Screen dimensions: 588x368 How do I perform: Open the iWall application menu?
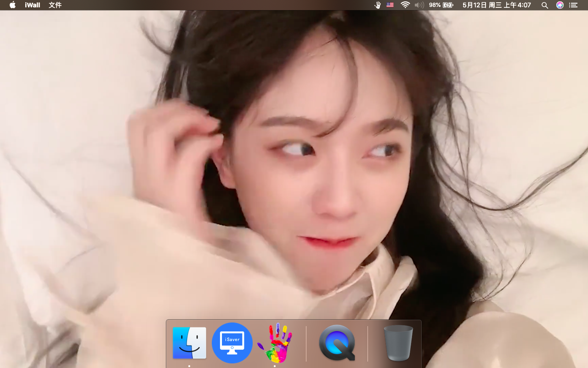coord(33,5)
